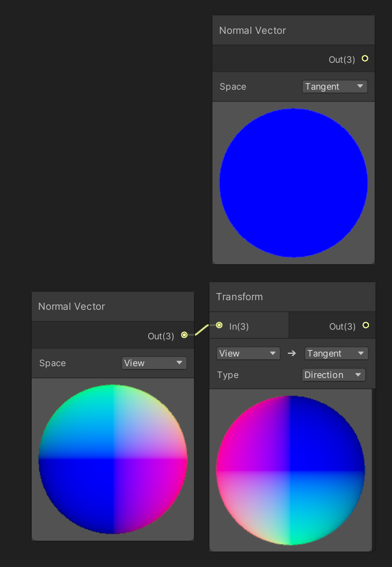This screenshot has height=567, width=392.
Task: Click the Space label beside the Tangent dropdown
Action: (233, 86)
